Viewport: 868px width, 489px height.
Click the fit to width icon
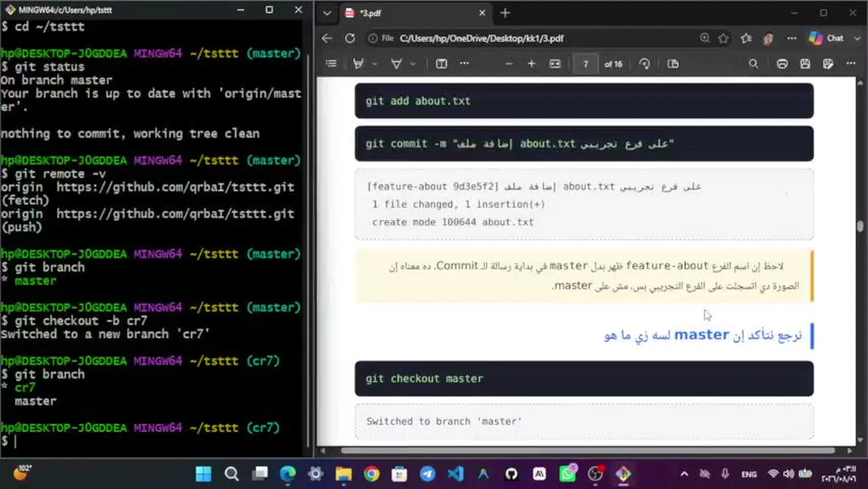[x=555, y=64]
